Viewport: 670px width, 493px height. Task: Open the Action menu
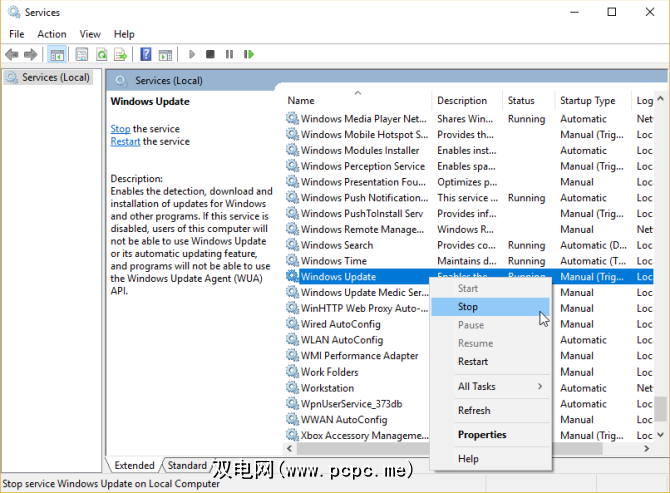(x=52, y=34)
